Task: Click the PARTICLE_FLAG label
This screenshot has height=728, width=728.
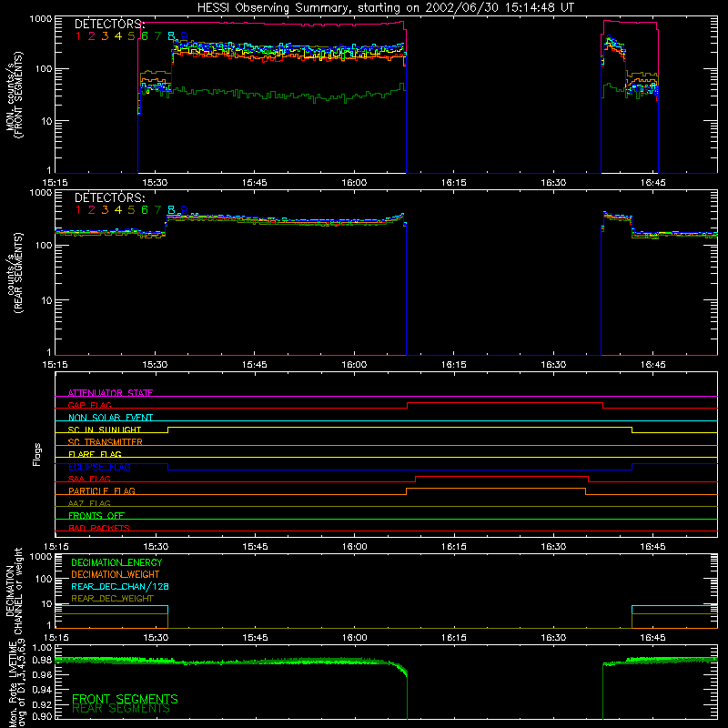Action: 102,490
